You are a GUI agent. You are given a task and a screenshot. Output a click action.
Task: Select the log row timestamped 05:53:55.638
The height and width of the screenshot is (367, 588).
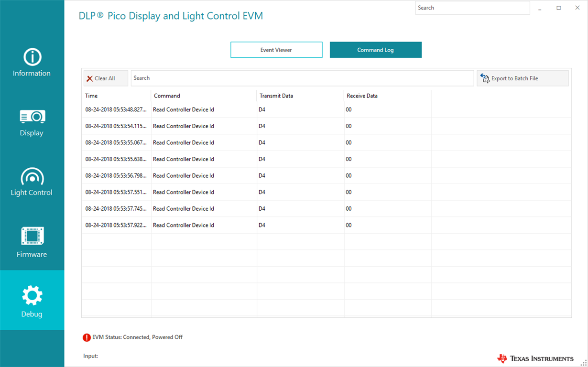327,159
